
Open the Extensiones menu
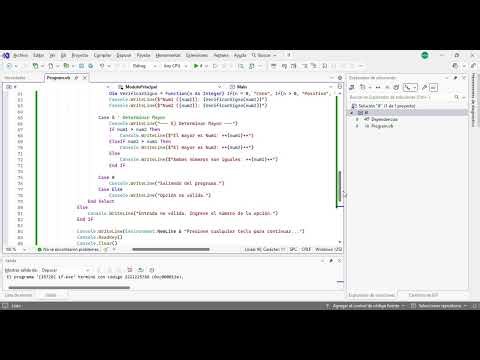click(197, 55)
